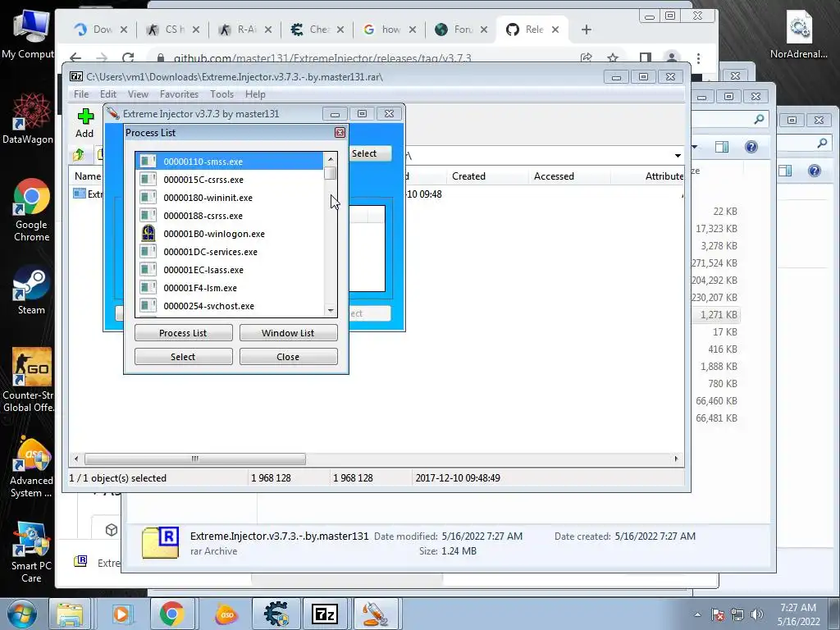Click the Select button in Extreme Injector window

pos(370,153)
